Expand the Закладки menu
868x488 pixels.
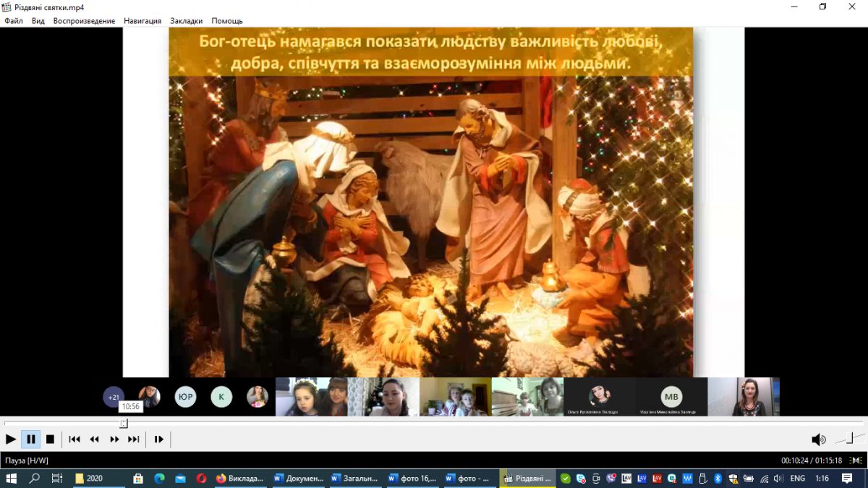click(x=186, y=21)
